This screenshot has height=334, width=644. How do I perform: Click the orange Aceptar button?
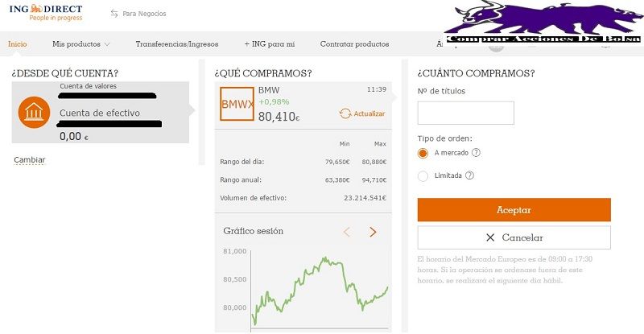(x=514, y=210)
